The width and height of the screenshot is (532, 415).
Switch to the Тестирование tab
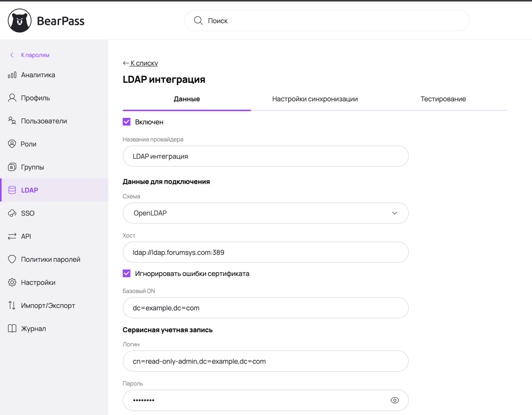click(x=443, y=99)
